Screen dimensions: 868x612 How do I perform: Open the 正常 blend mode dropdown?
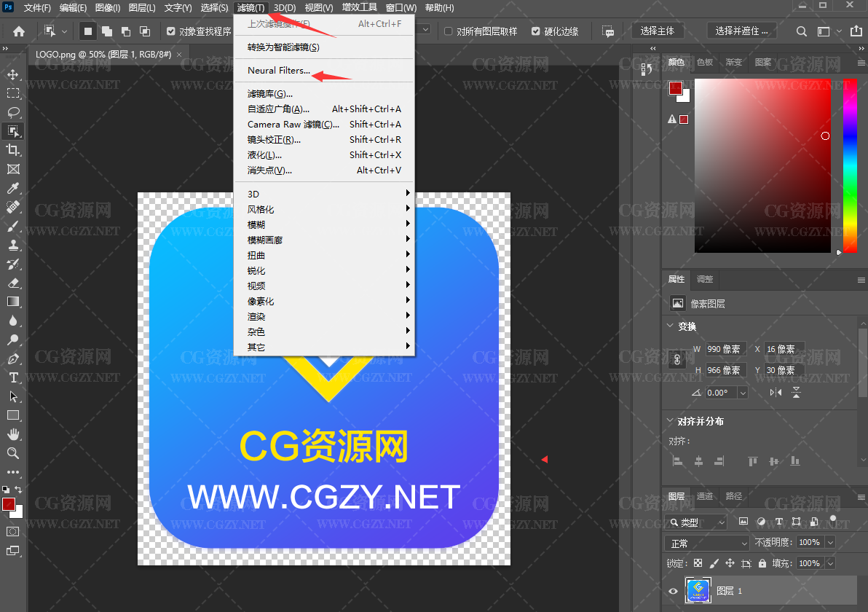(707, 544)
